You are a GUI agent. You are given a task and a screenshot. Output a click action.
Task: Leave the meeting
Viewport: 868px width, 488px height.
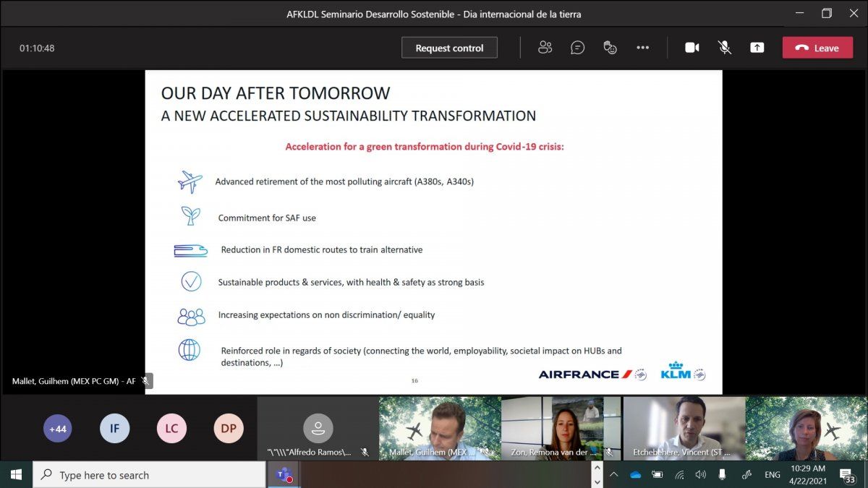click(817, 47)
